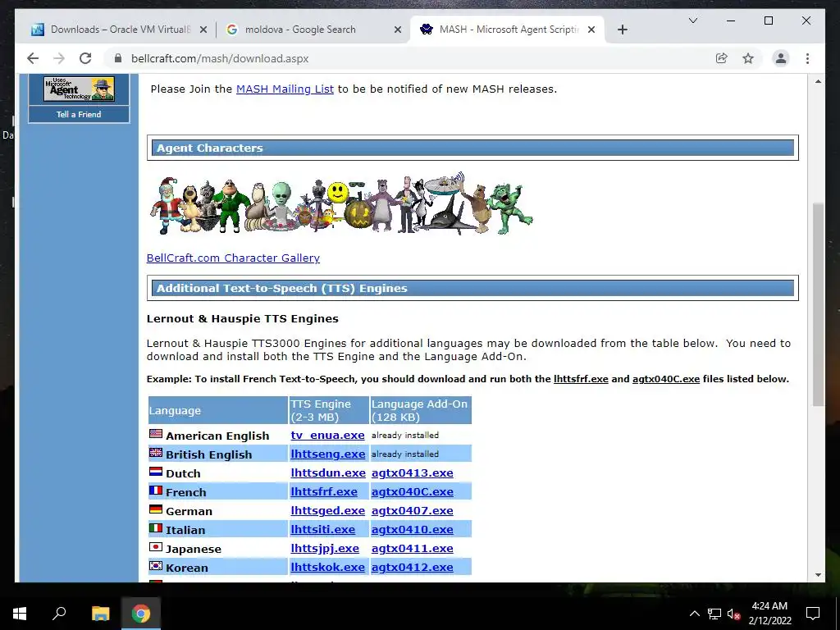Click the agent characters group image
The width and height of the screenshot is (840, 630).
[x=340, y=203]
